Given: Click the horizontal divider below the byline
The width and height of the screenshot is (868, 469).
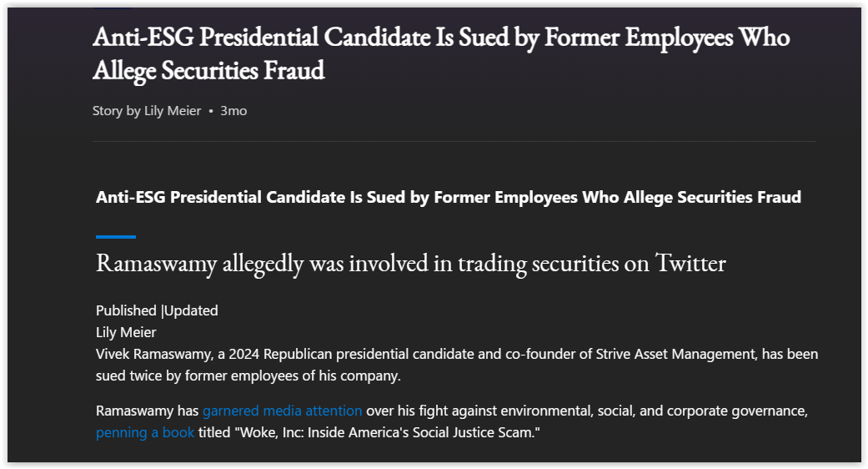Looking at the screenshot, I should [x=454, y=141].
